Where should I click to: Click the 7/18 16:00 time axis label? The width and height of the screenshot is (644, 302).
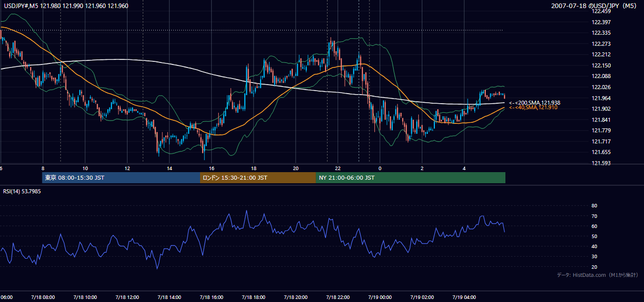(x=211, y=297)
